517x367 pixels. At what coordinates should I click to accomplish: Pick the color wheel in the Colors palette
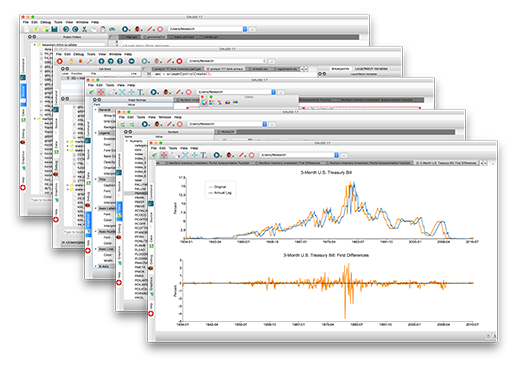click(204, 102)
